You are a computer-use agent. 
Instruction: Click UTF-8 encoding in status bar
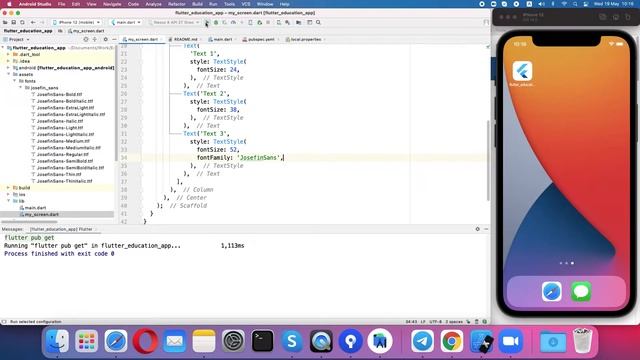coord(436,322)
